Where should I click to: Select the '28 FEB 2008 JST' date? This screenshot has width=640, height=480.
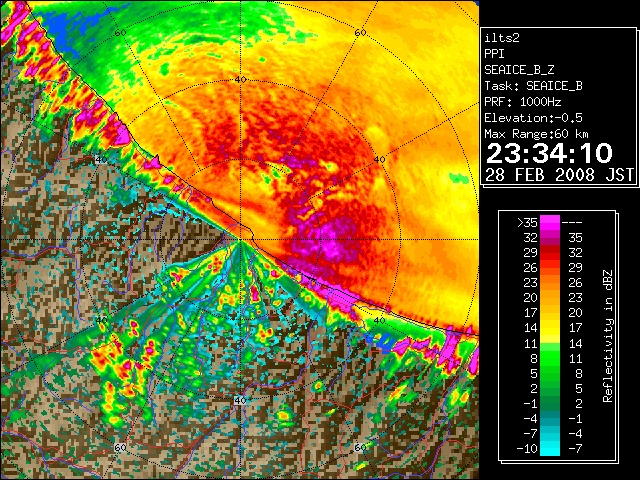(559, 175)
